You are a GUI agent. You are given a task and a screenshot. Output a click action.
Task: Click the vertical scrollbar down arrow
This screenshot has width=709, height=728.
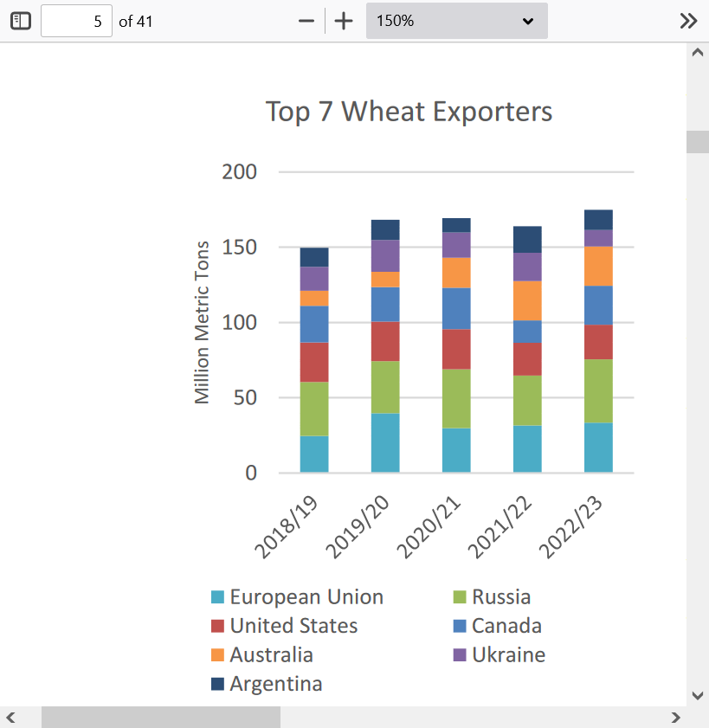coord(698,695)
